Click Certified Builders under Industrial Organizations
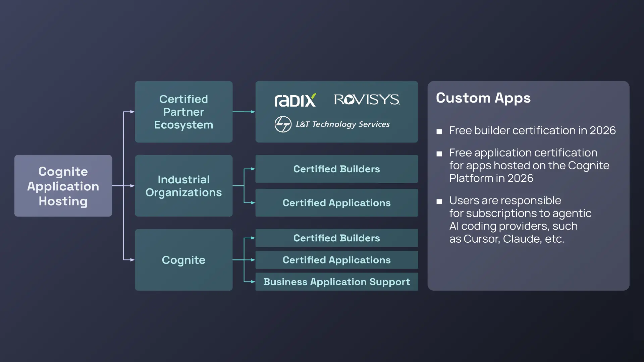The image size is (644, 362). tap(336, 169)
